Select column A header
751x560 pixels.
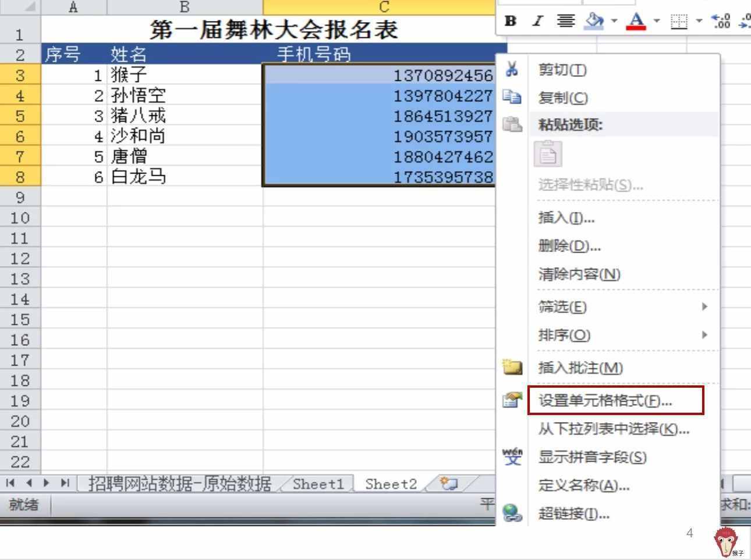74,7
